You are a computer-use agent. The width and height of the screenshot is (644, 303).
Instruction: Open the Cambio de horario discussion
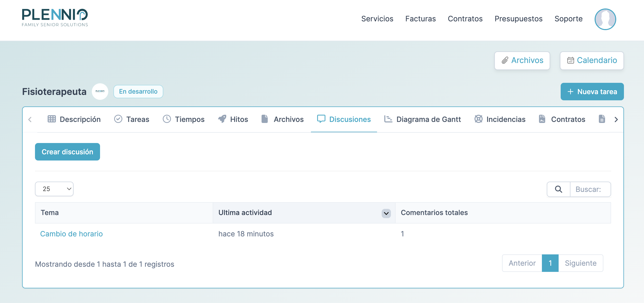click(x=71, y=234)
